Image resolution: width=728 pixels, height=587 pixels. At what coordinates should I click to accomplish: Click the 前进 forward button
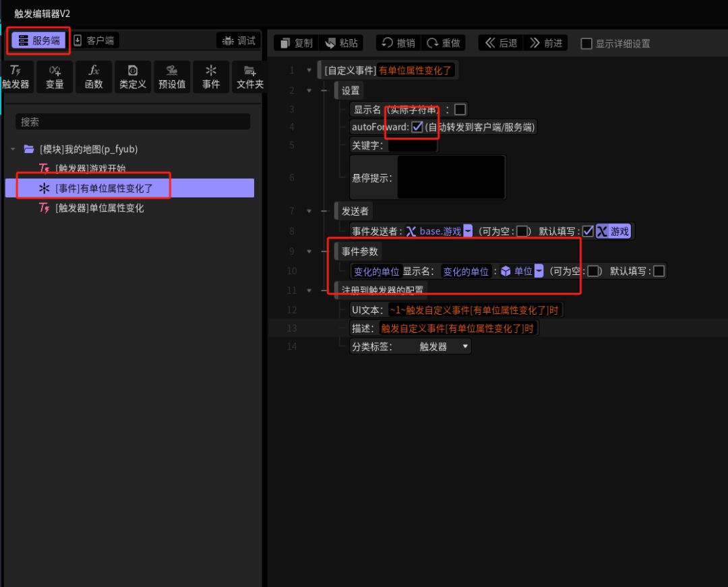pyautogui.click(x=545, y=43)
